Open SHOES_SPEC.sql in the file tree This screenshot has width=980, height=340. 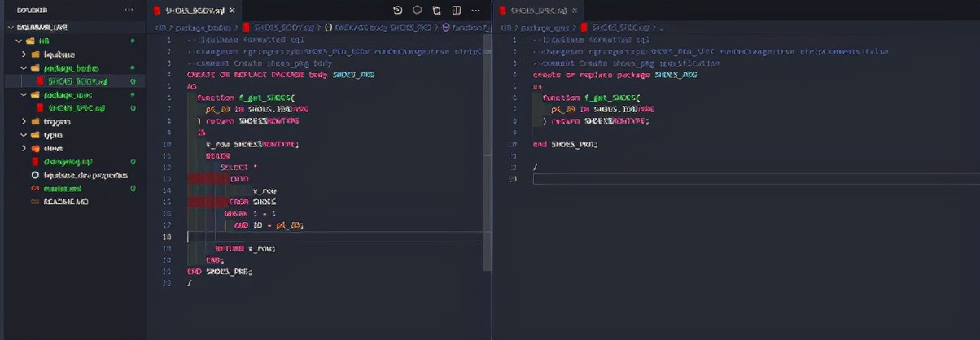click(x=73, y=107)
